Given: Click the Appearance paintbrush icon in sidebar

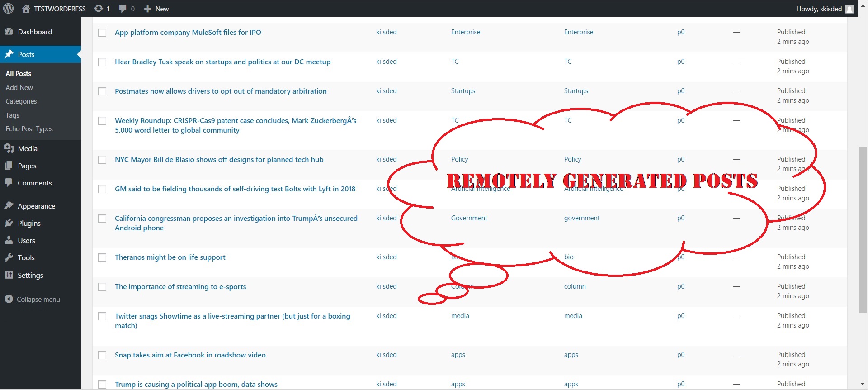Looking at the screenshot, I should 9,206.
